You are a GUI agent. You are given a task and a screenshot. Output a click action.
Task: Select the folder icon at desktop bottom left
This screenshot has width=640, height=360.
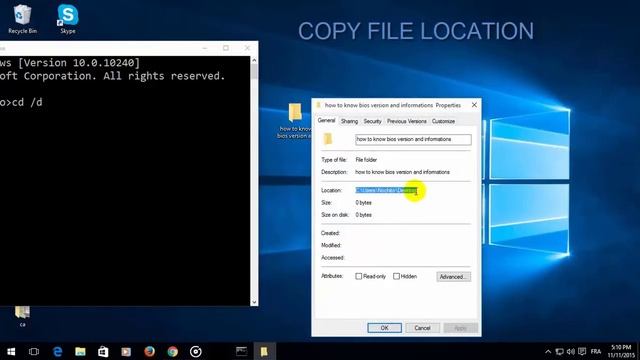point(22,316)
